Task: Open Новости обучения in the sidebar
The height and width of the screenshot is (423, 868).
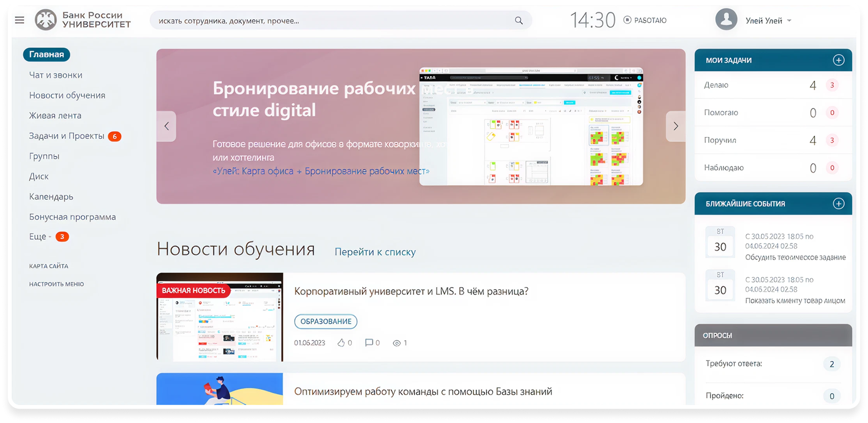Action: (x=67, y=95)
